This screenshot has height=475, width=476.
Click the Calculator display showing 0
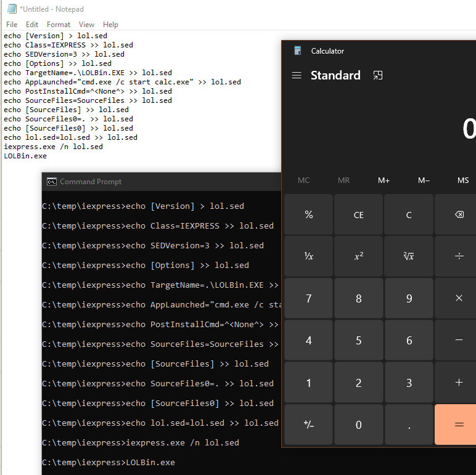tap(469, 129)
